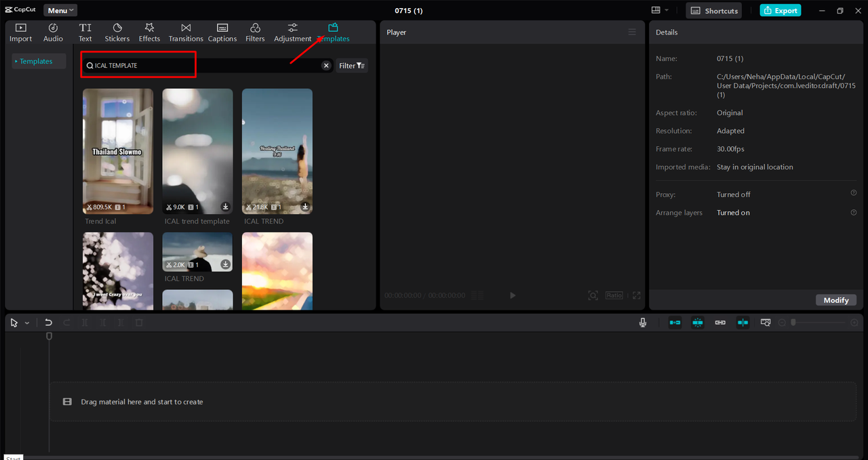Show Arrange layers help info icon
This screenshot has height=460, width=868.
click(854, 212)
